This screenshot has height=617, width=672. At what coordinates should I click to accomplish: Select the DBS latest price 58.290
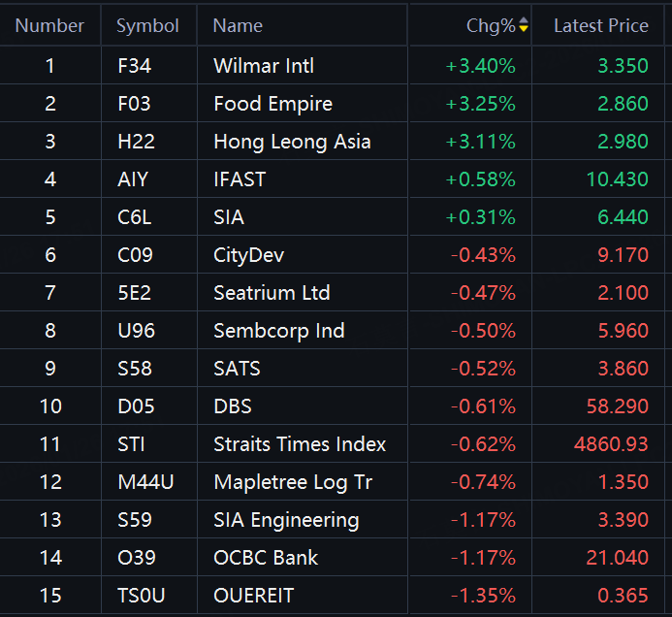click(x=610, y=406)
